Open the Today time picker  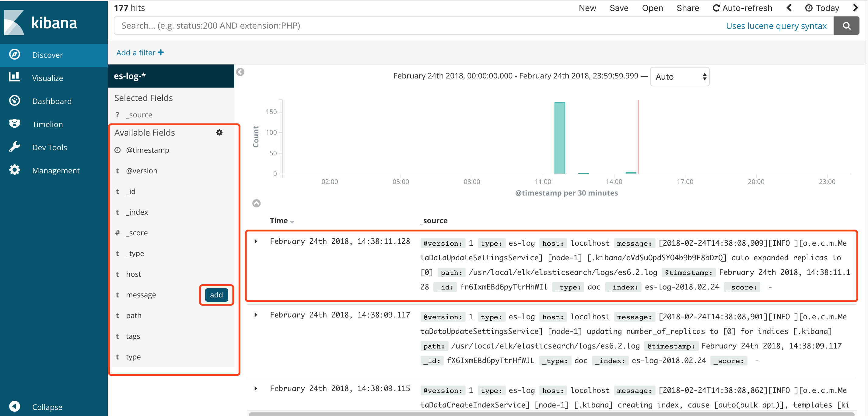pos(822,8)
